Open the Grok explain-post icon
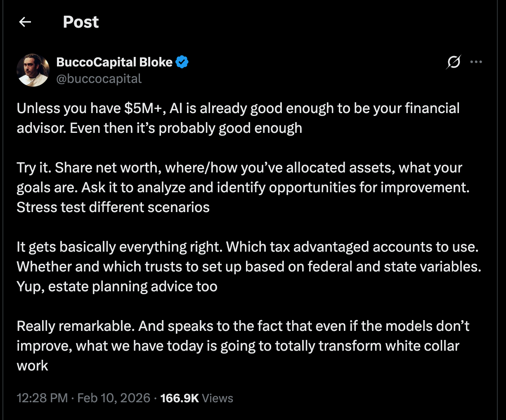 pos(453,62)
